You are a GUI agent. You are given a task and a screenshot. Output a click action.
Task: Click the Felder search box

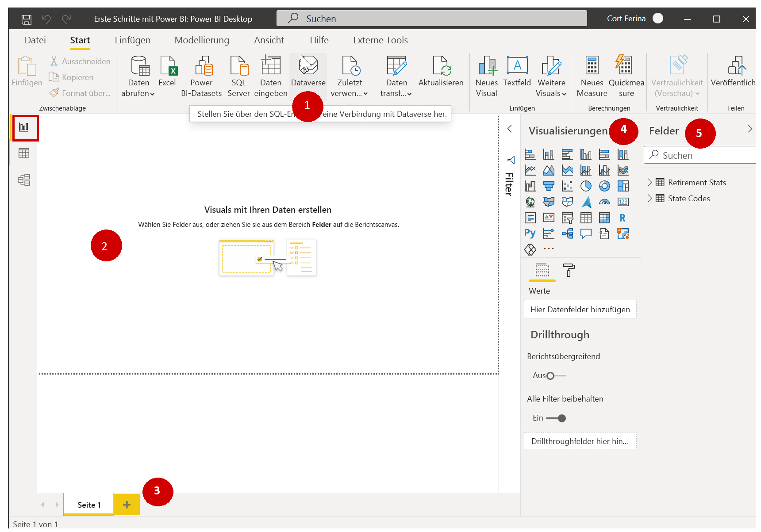coord(700,155)
